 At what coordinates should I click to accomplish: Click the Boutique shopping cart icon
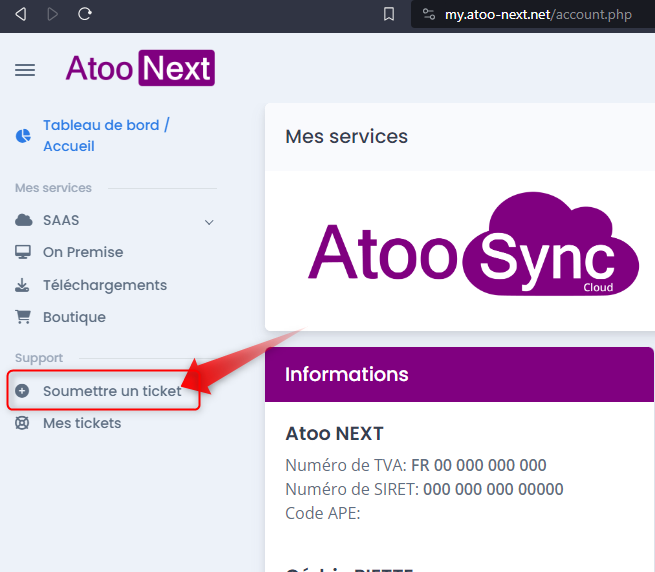pyautogui.click(x=23, y=317)
